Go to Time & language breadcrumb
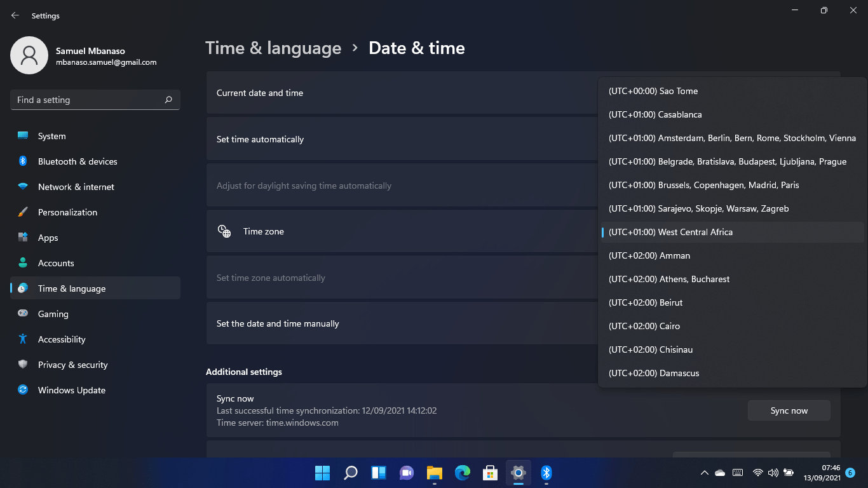The width and height of the screenshot is (868, 488). tap(273, 48)
